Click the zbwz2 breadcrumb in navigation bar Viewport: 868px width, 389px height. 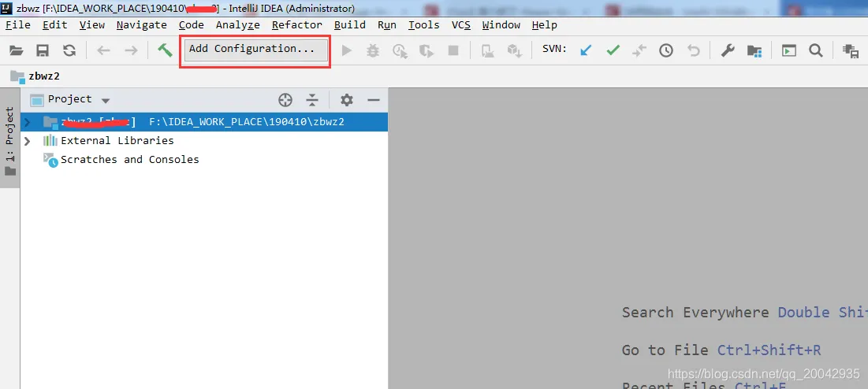(x=35, y=76)
